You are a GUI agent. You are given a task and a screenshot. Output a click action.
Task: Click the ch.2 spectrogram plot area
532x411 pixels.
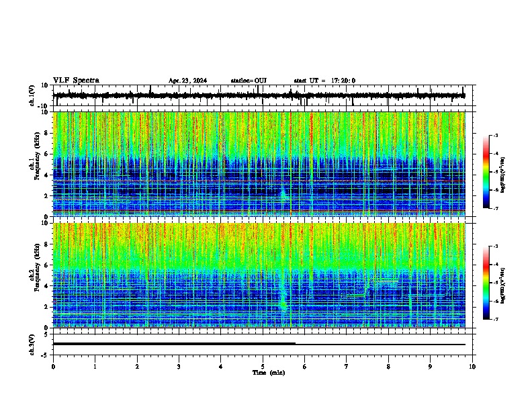259,275
